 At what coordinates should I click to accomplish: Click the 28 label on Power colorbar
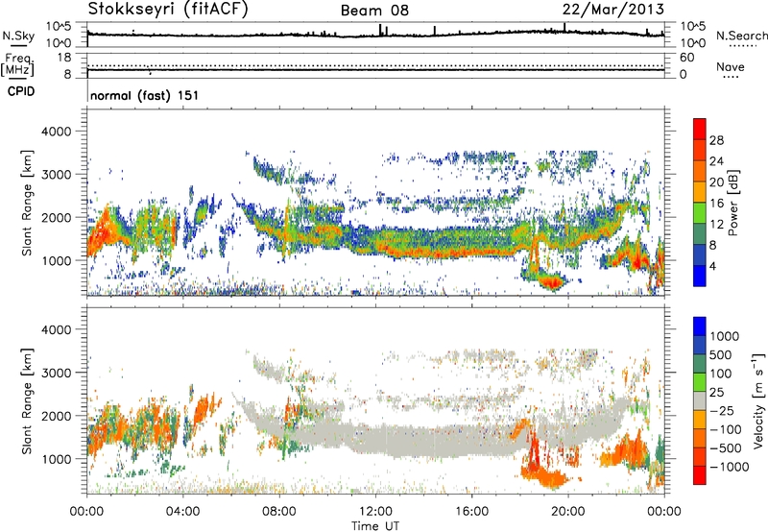[x=716, y=140]
